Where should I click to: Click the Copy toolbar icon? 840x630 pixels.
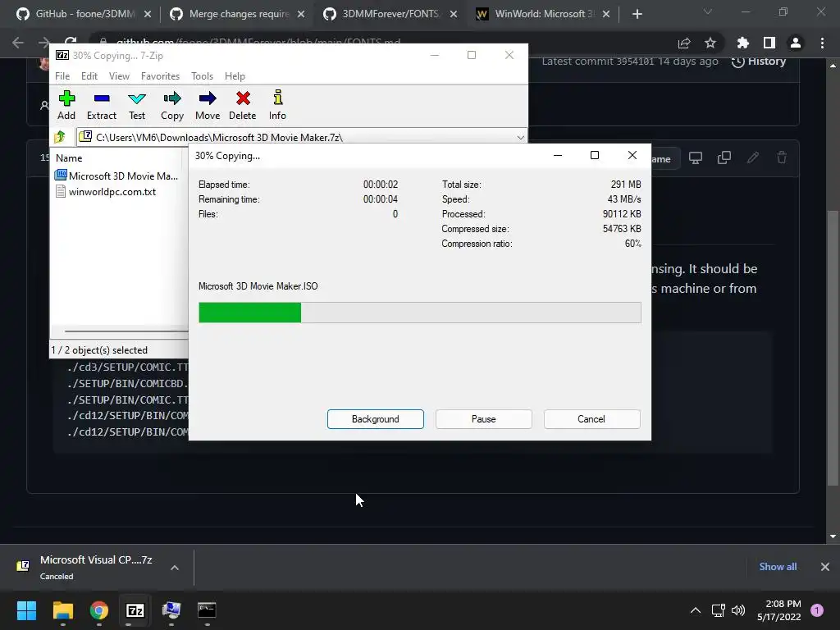(172, 105)
